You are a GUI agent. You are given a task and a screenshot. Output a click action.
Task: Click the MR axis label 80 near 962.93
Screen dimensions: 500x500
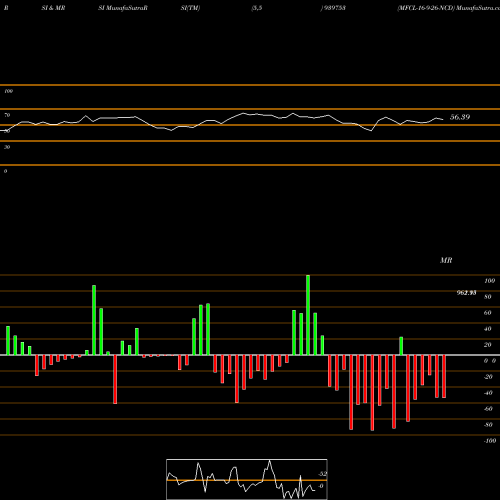click(x=488, y=297)
